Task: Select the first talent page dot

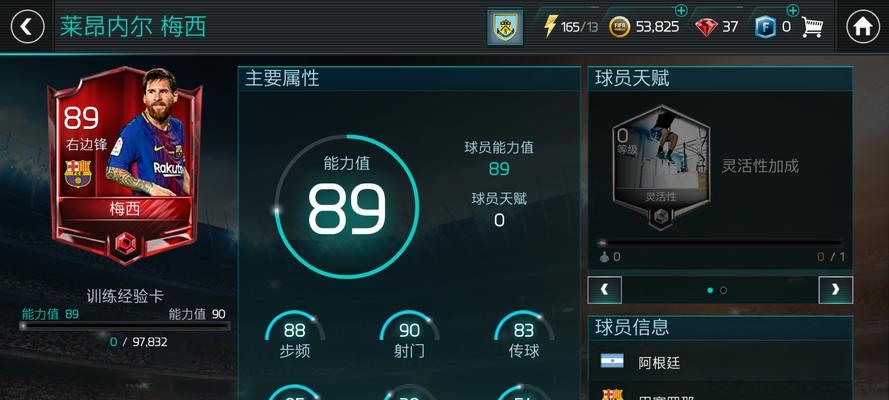Action: pyautogui.click(x=710, y=290)
